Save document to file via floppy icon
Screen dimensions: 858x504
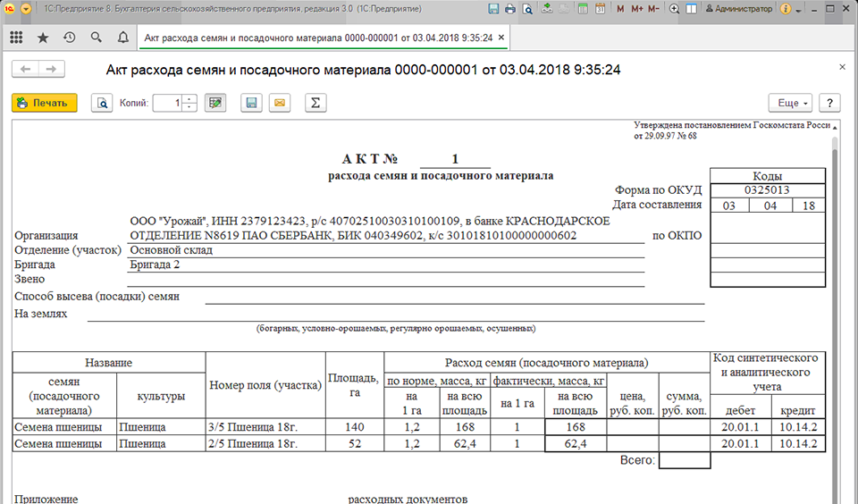251,103
